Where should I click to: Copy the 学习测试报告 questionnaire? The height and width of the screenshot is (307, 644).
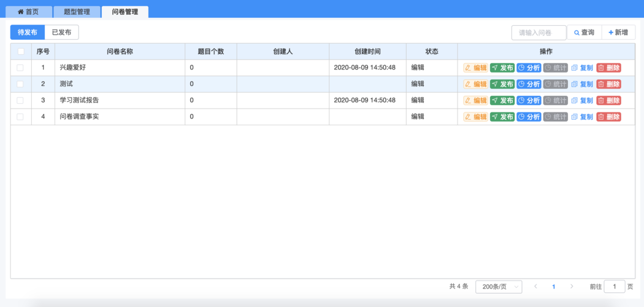click(x=582, y=100)
